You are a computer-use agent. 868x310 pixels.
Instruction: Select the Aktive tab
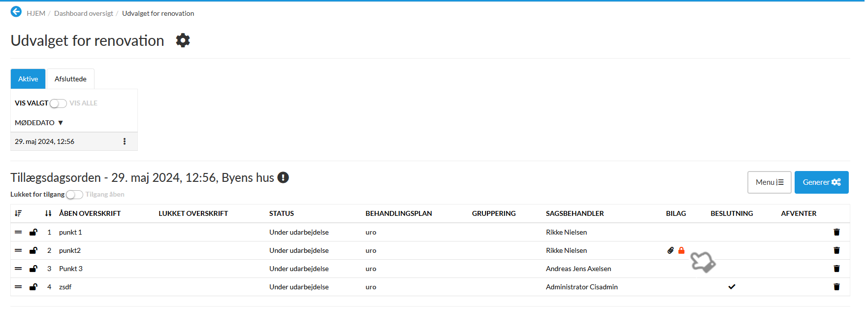point(28,79)
